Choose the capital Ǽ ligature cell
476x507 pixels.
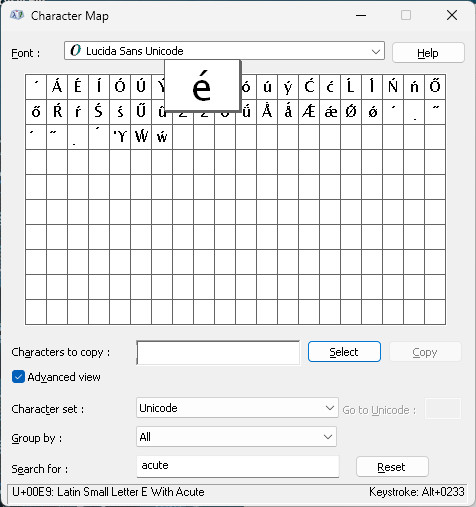(x=309, y=112)
